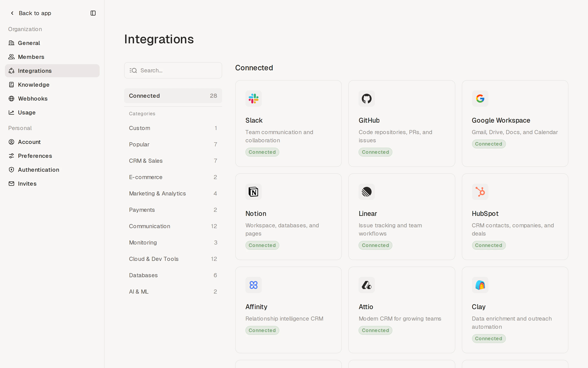This screenshot has width=588, height=368.
Task: Filter by AI & ML category
Action: (173, 292)
